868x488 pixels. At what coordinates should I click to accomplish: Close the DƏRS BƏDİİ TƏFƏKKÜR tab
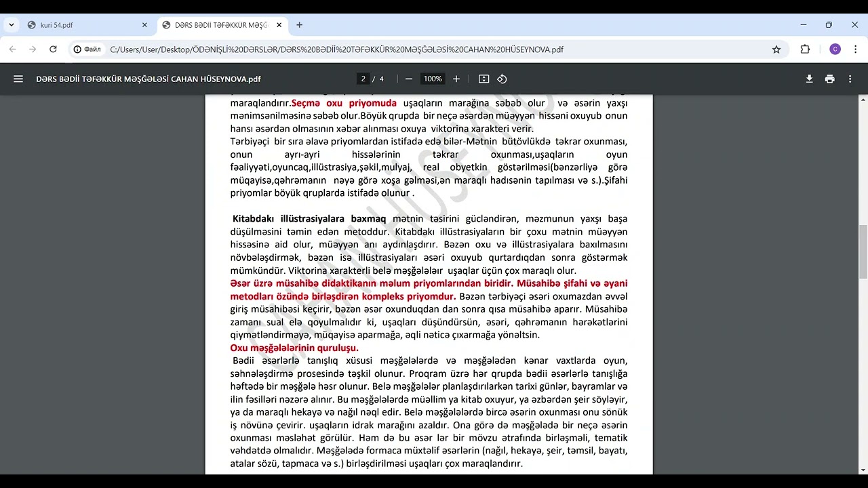[x=279, y=25]
